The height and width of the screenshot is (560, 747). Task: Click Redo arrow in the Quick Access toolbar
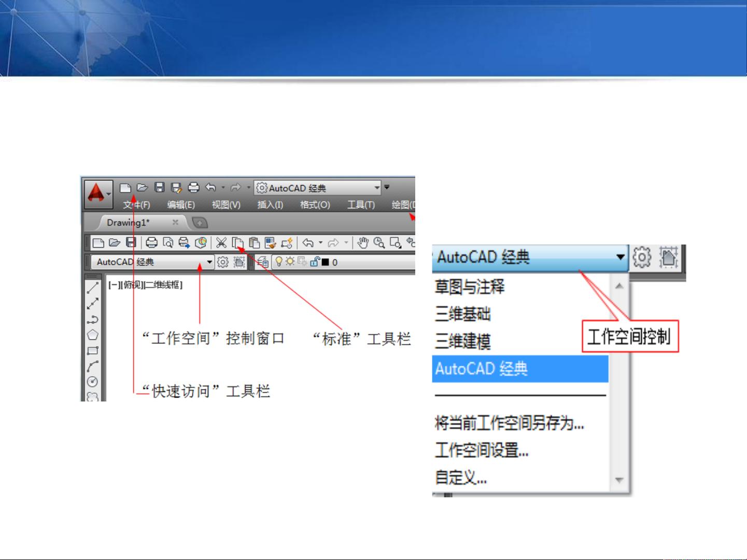(x=236, y=188)
